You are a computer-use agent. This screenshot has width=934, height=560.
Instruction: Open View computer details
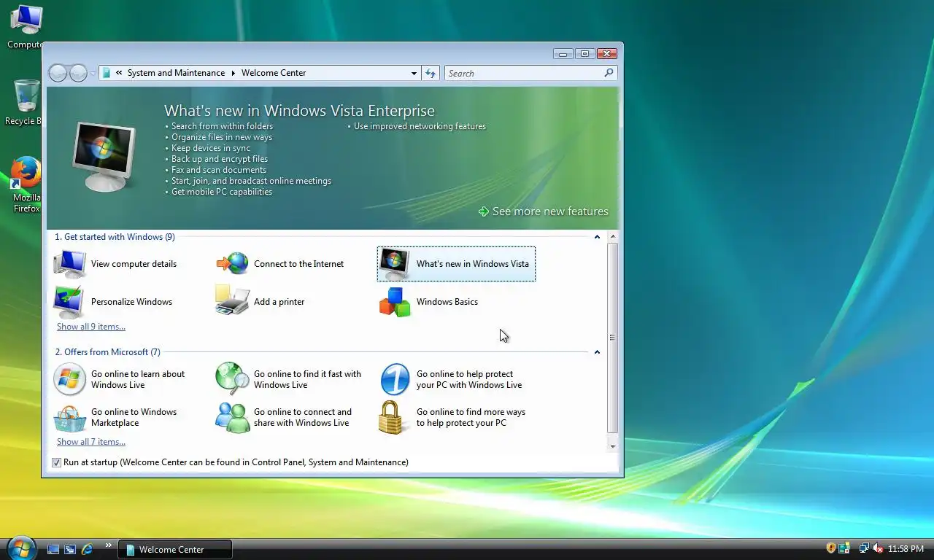(x=115, y=264)
